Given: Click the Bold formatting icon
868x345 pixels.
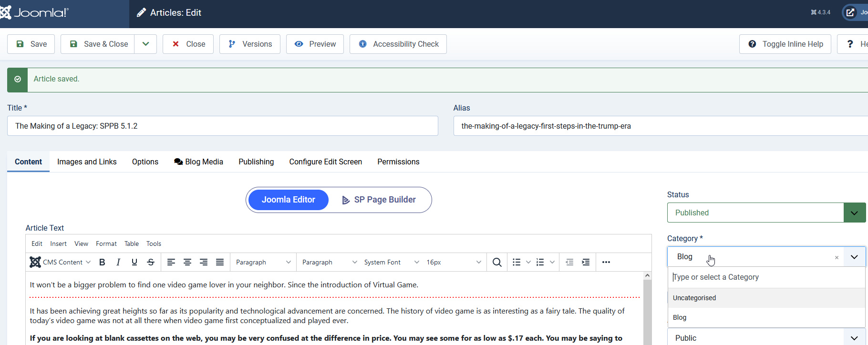Looking at the screenshot, I should pos(102,262).
